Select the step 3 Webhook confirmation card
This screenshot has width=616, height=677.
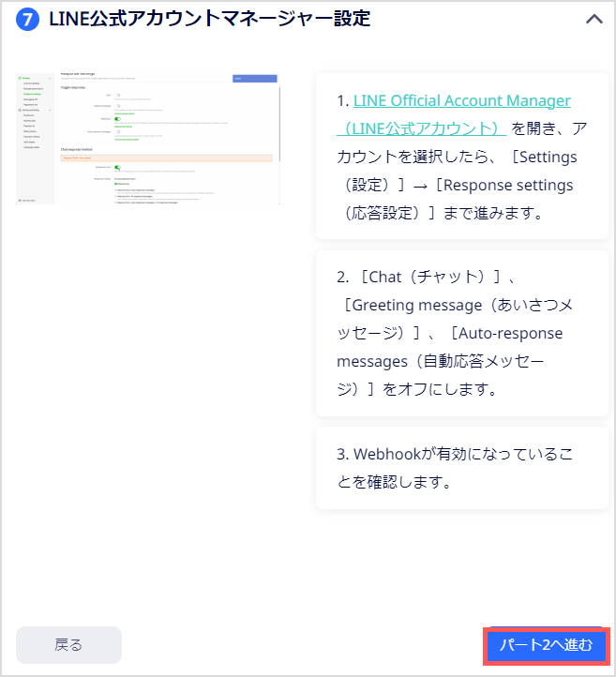462,468
